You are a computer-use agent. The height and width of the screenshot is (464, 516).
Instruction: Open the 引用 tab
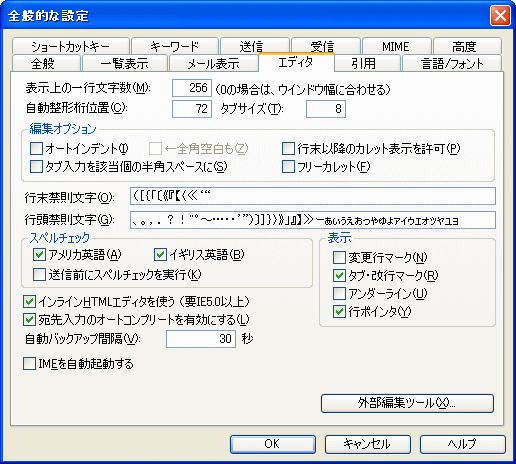(367, 63)
